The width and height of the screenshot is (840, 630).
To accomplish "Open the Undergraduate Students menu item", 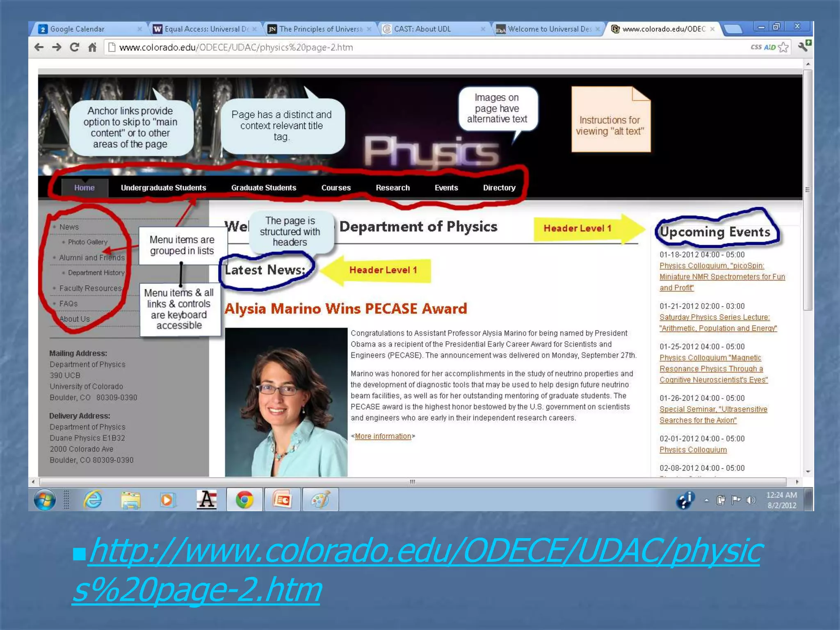I will coord(163,188).
